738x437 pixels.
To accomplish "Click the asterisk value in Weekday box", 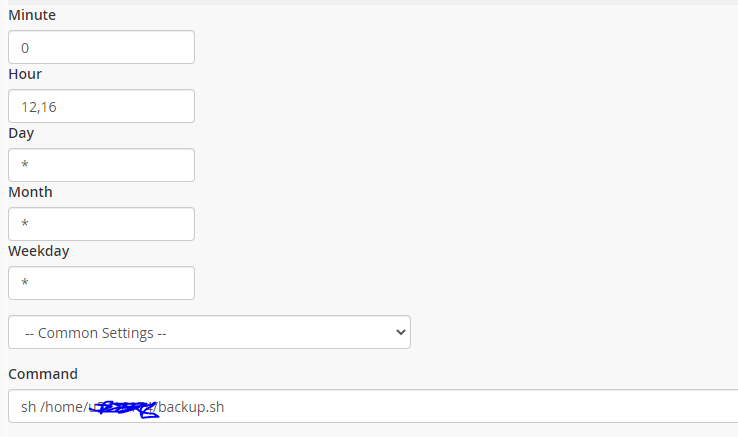I will tap(25, 284).
